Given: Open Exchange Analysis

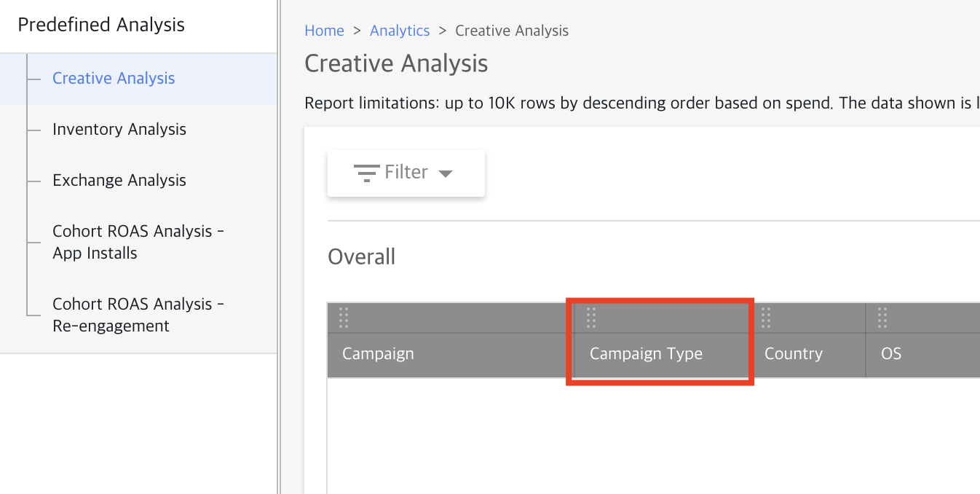Looking at the screenshot, I should tap(119, 180).
